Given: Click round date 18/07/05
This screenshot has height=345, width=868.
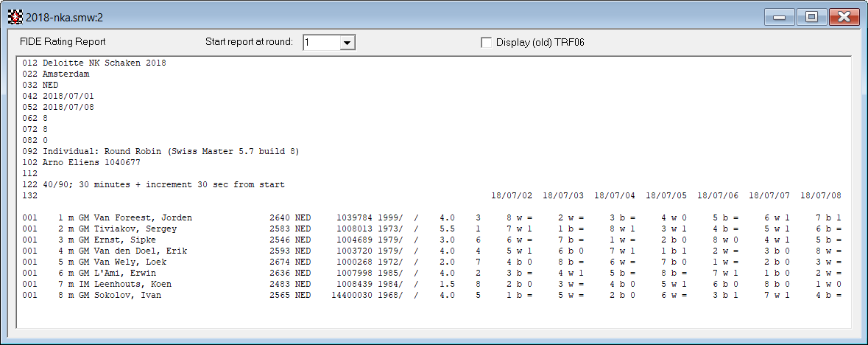Looking at the screenshot, I should 666,196.
